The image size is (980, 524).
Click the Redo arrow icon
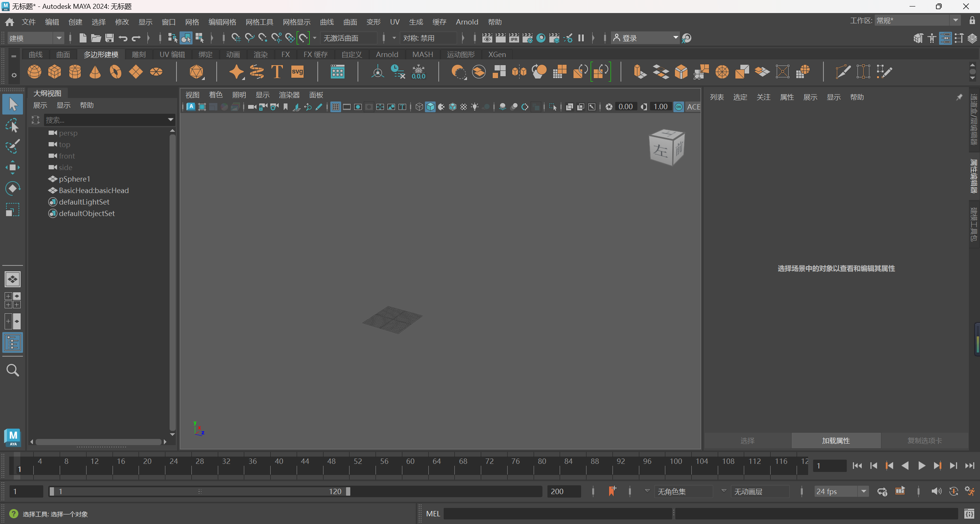(136, 38)
